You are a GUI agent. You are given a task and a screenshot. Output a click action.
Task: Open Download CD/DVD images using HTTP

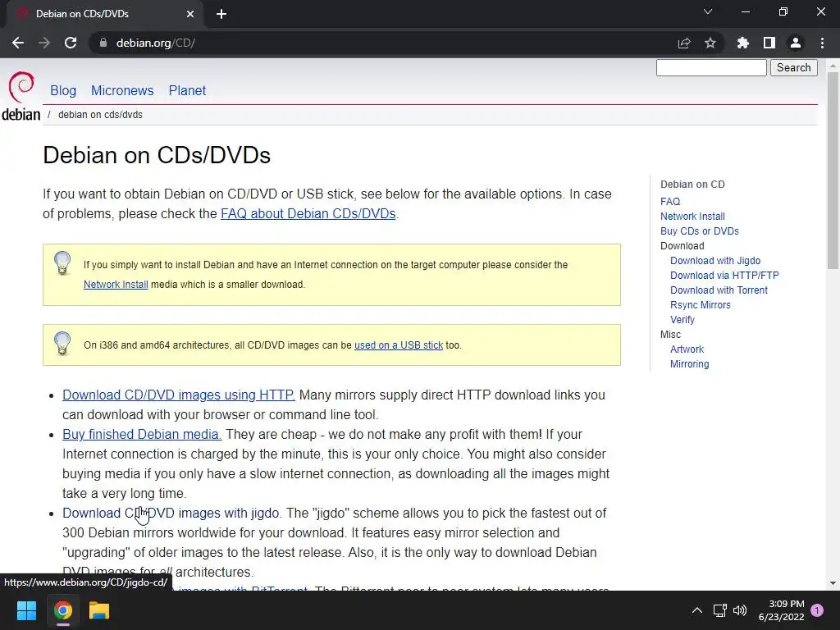(178, 395)
